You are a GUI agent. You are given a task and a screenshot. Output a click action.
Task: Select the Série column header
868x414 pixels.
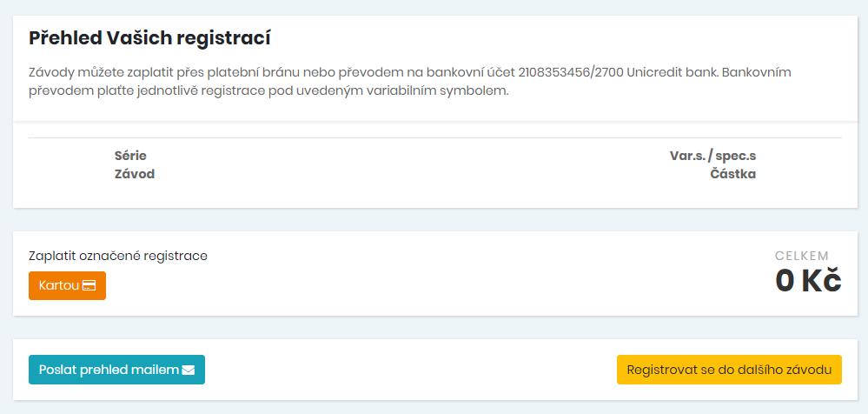(x=130, y=156)
